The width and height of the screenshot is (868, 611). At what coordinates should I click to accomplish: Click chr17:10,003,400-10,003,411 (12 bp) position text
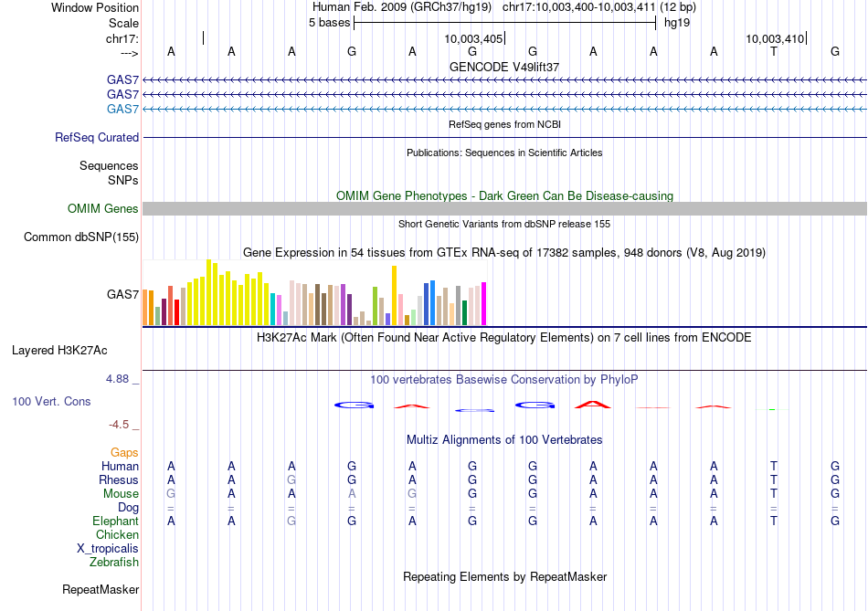[599, 7]
